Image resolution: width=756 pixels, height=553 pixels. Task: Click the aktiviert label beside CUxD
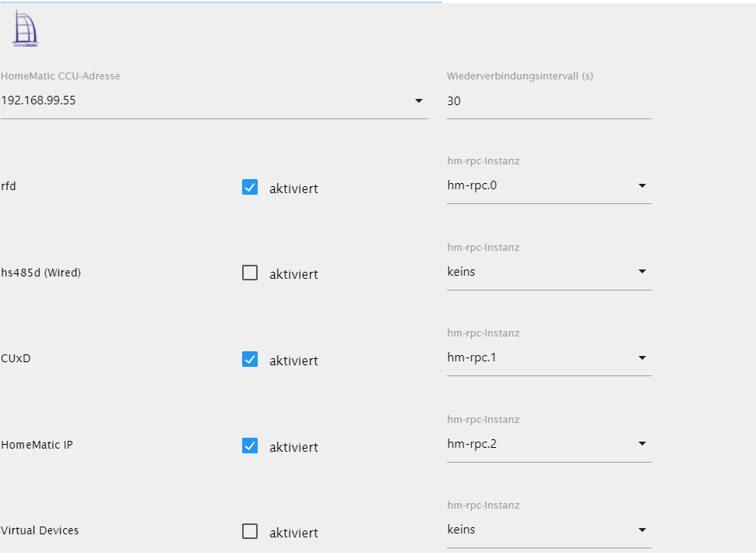294,361
